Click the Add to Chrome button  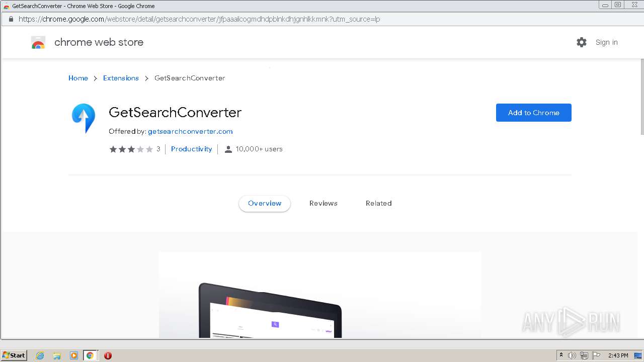534,113
